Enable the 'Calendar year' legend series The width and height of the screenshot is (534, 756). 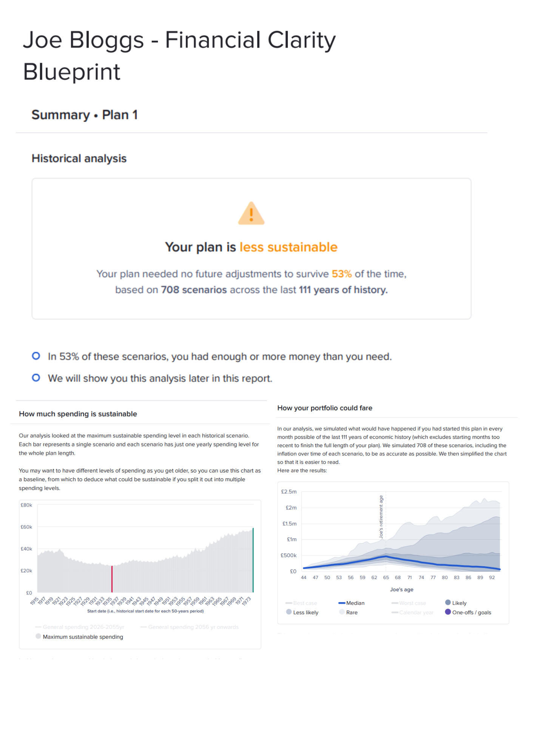coord(412,612)
